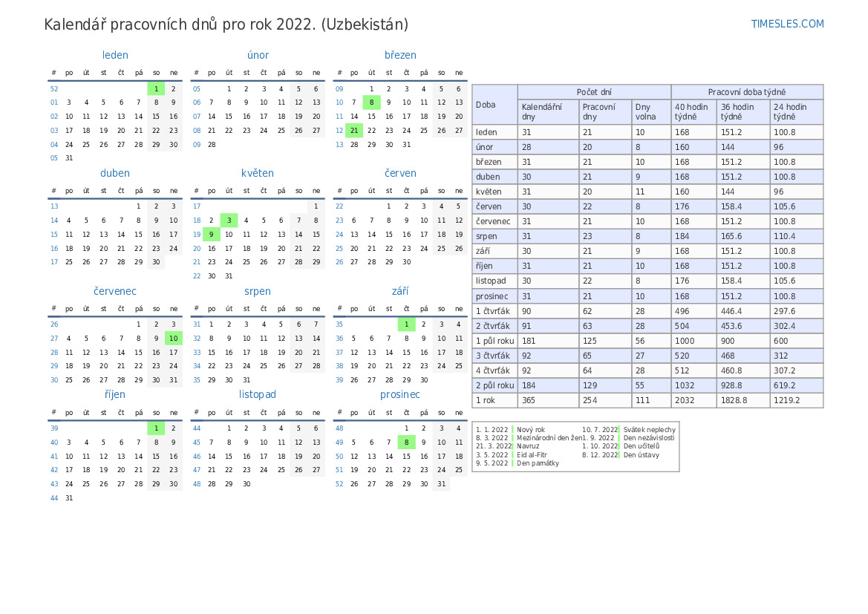Click Mezinárodní den žen legend entry

pyautogui.click(x=549, y=438)
